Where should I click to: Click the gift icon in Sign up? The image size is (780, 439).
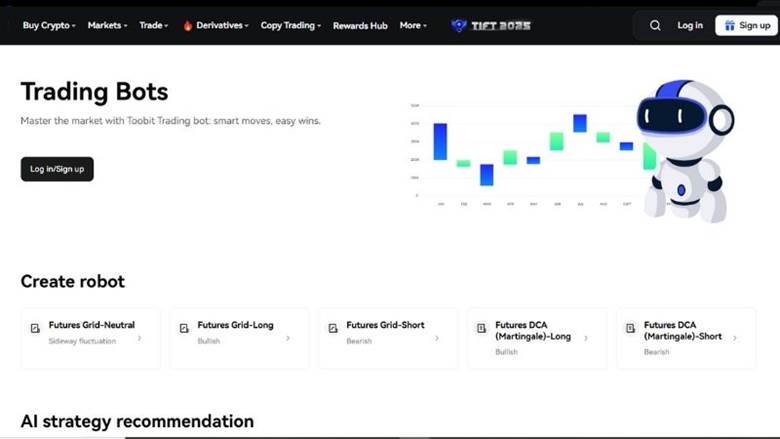click(x=729, y=25)
